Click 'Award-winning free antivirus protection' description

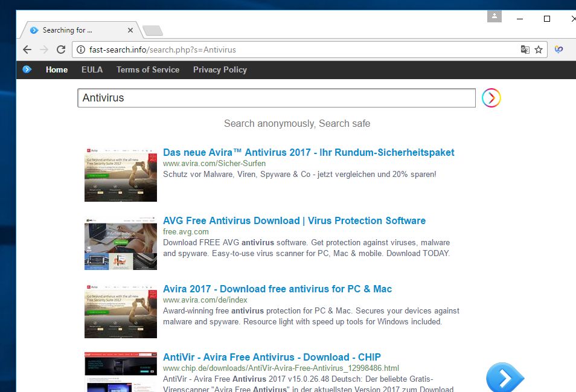tap(311, 316)
